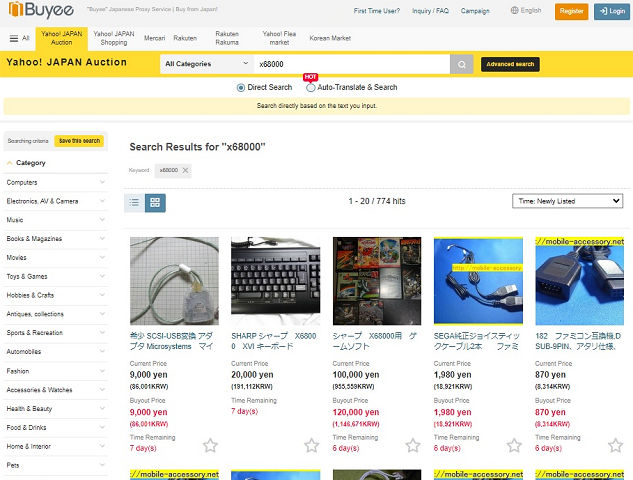This screenshot has width=633, height=480.
Task: Open the hamburger All menu icon
Action: pyautogui.click(x=14, y=38)
